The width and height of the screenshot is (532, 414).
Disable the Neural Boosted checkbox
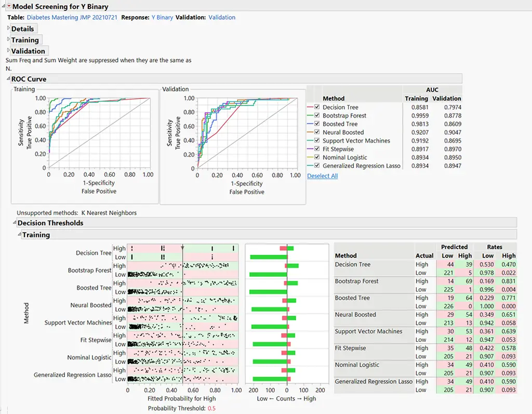[316, 132]
